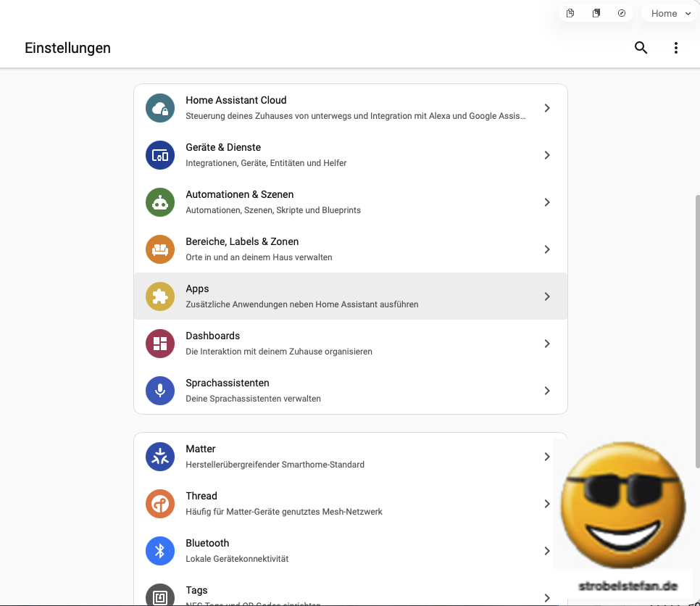Click the Automationen & Szenen robot icon
The width and height of the screenshot is (700, 606).
coord(160,202)
